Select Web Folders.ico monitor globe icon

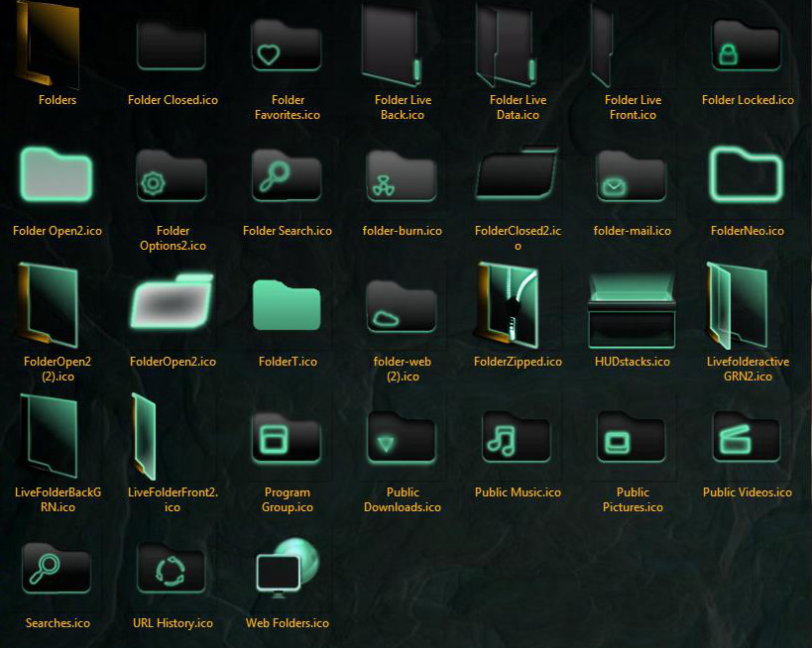(x=289, y=568)
